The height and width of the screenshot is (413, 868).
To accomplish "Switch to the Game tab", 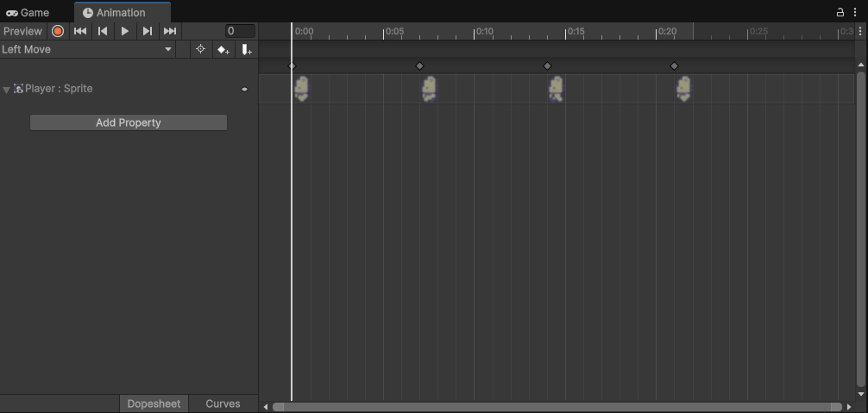I will tap(28, 12).
